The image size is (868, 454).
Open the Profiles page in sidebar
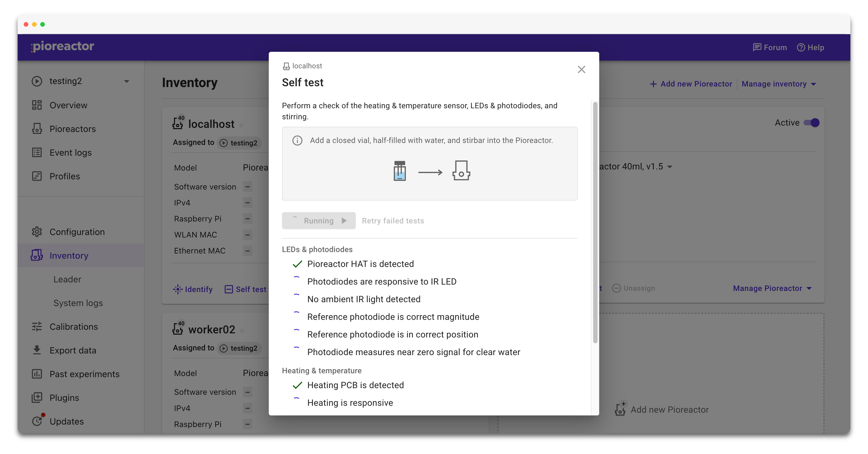click(x=64, y=176)
